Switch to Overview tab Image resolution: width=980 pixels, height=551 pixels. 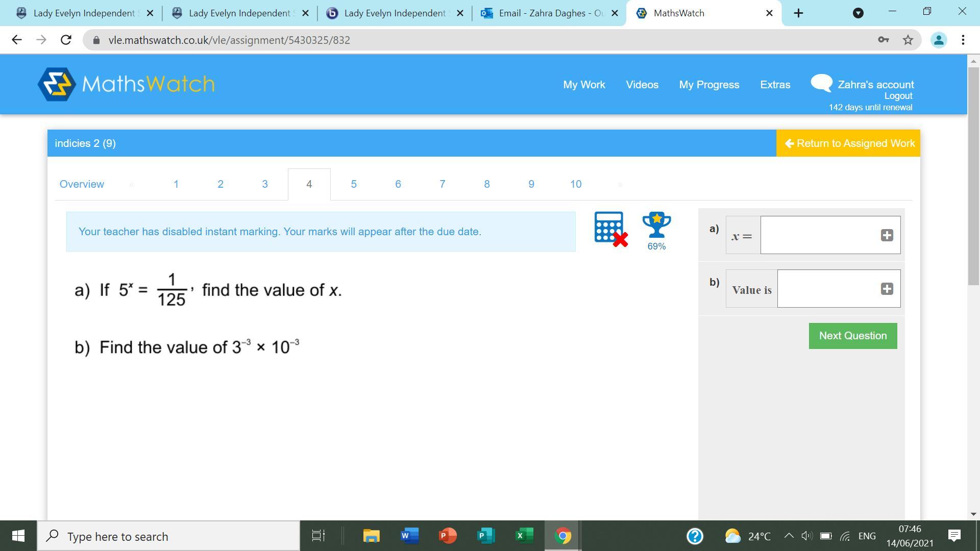click(82, 184)
